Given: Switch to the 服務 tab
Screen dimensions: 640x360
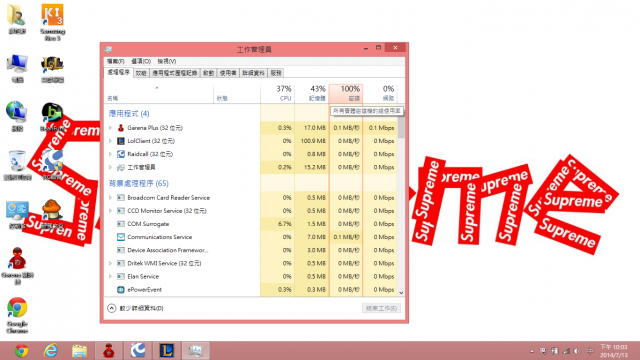Looking at the screenshot, I should pos(276,73).
